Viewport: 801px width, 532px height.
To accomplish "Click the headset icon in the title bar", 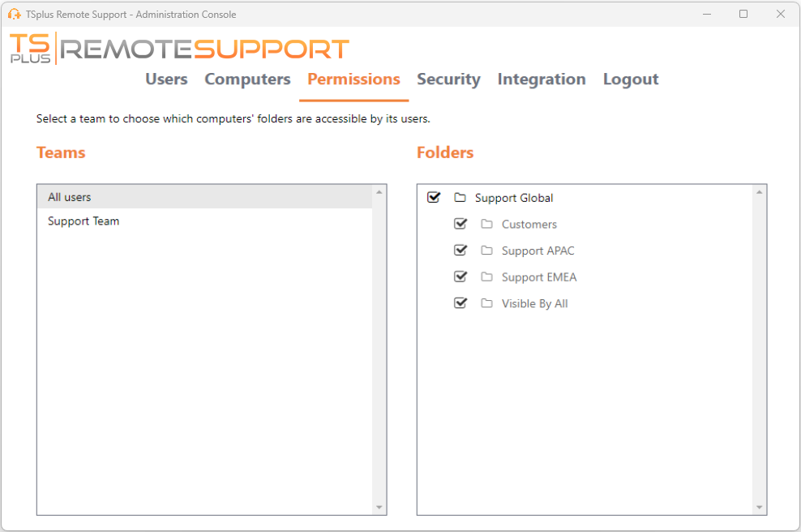I will (14, 14).
